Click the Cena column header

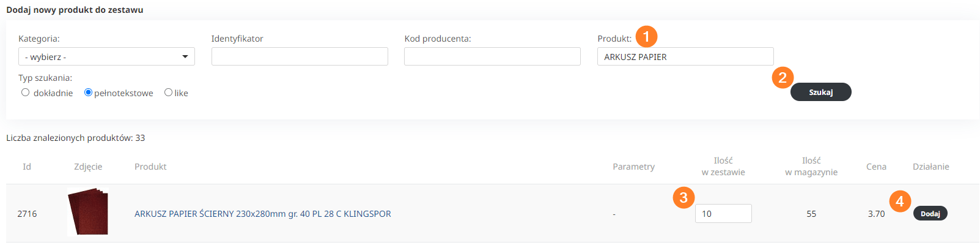tap(876, 167)
